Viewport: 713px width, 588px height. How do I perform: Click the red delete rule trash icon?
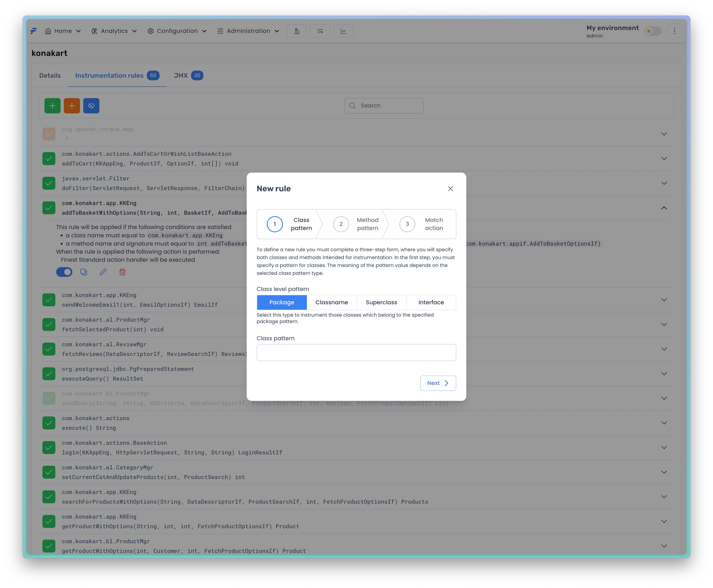[122, 272]
